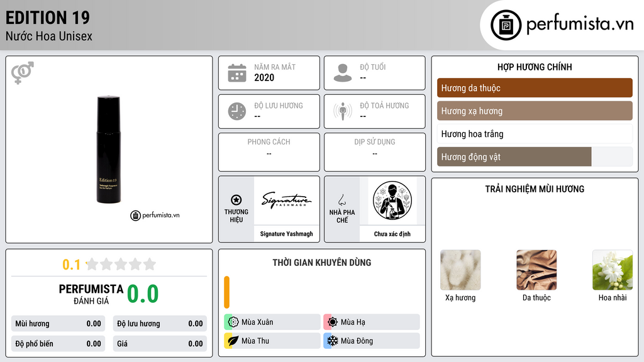This screenshot has height=362, width=644.
Task: Select the Mùa Xuân season button
Action: pyautogui.click(x=272, y=322)
